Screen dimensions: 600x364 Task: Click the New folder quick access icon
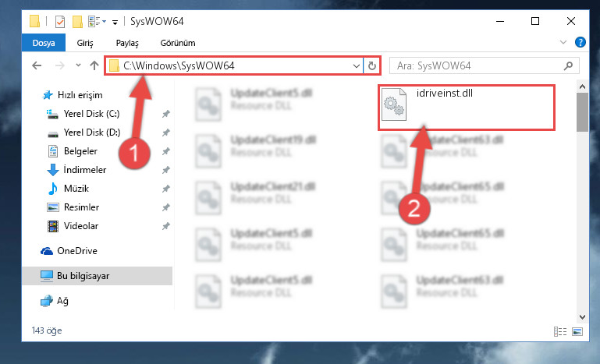pos(78,21)
